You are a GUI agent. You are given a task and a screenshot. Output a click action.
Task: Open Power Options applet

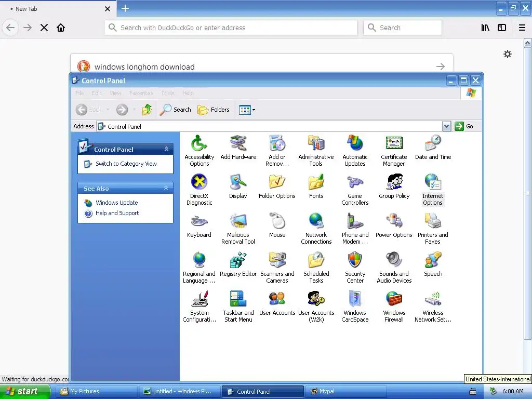[394, 225]
